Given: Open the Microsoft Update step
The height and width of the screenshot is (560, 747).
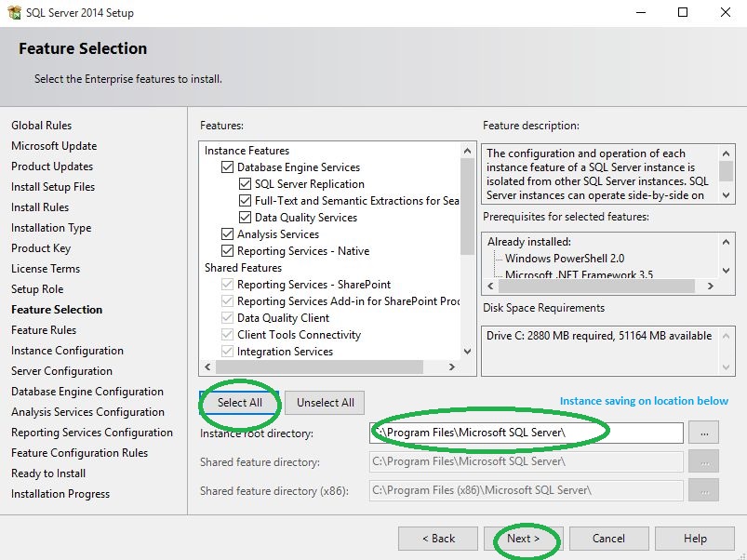Looking at the screenshot, I should pyautogui.click(x=54, y=146).
